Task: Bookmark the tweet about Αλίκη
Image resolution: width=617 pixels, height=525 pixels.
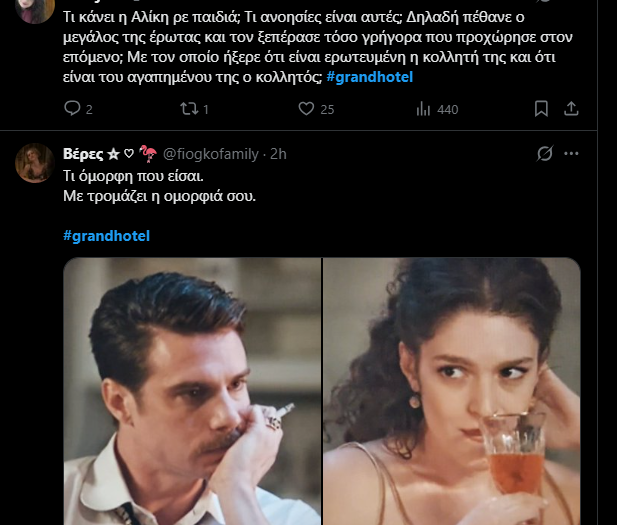Action: (540, 109)
